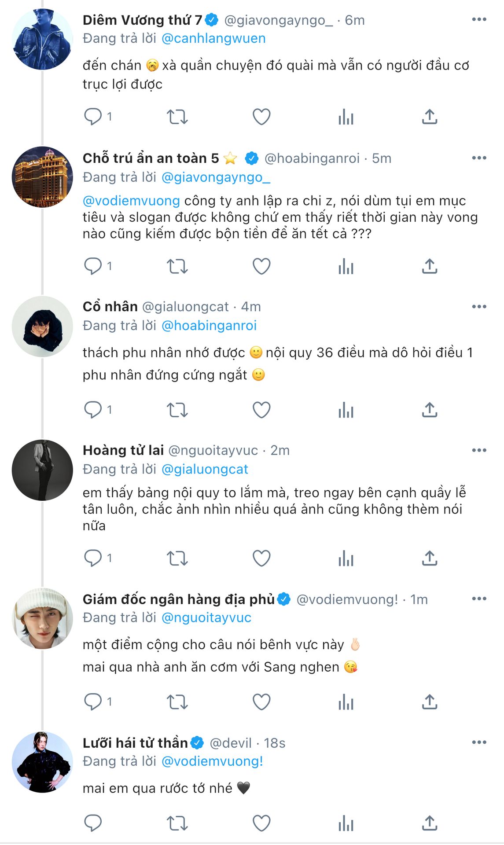Retweet Giám đốc ngân hàng địa phủ's tweet
Viewport: 504px width, 845px height.
(177, 702)
